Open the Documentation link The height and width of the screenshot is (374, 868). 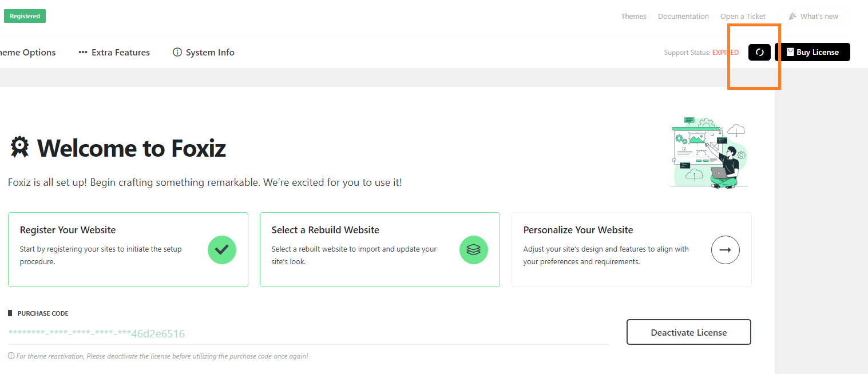[683, 16]
